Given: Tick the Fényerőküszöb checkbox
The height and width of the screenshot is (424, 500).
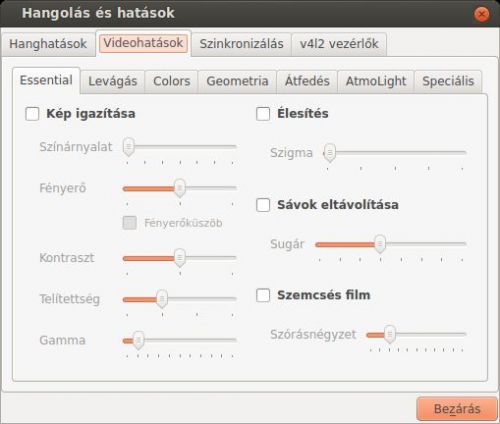Looking at the screenshot, I should click(130, 223).
